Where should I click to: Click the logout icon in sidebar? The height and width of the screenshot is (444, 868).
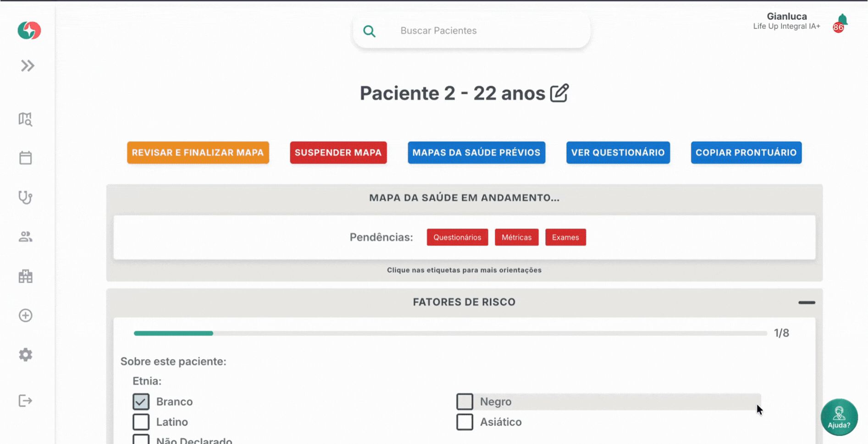(x=26, y=401)
